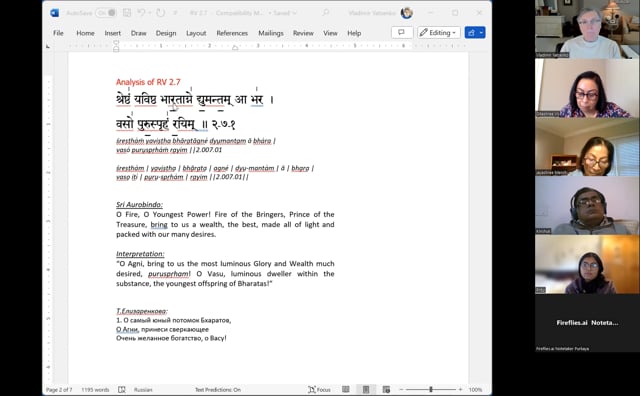Click the '1195 words' word count
This screenshot has width=640, height=396.
95,389
